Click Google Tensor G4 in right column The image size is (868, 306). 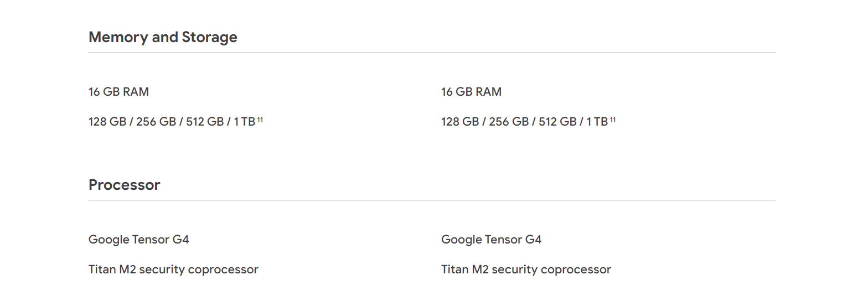(x=491, y=240)
